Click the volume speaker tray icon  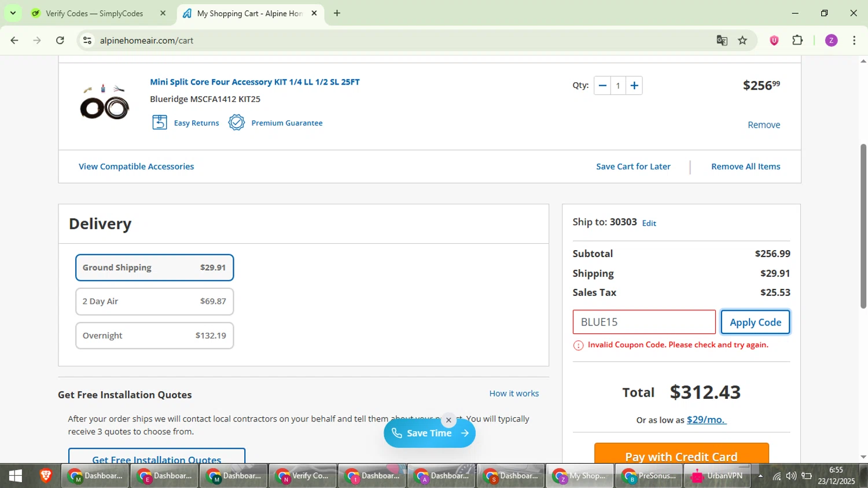click(x=791, y=476)
